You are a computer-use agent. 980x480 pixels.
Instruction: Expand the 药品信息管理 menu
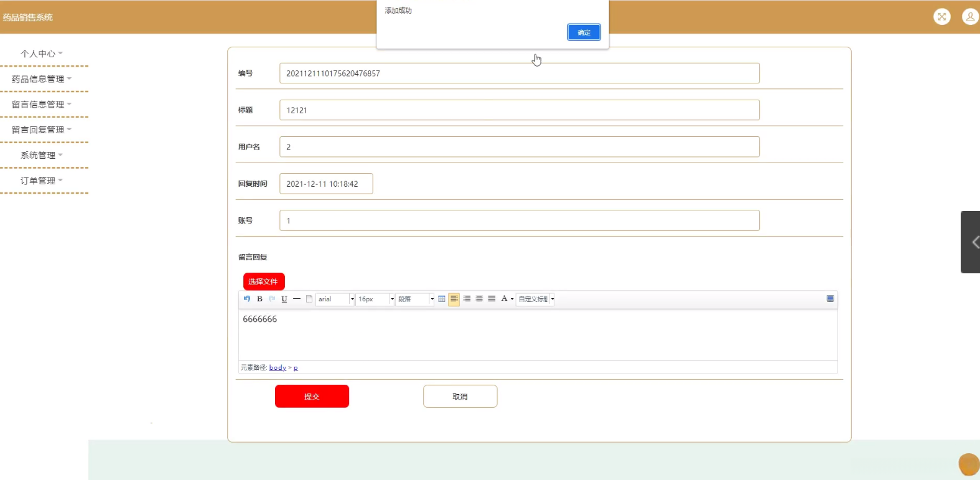click(x=42, y=79)
